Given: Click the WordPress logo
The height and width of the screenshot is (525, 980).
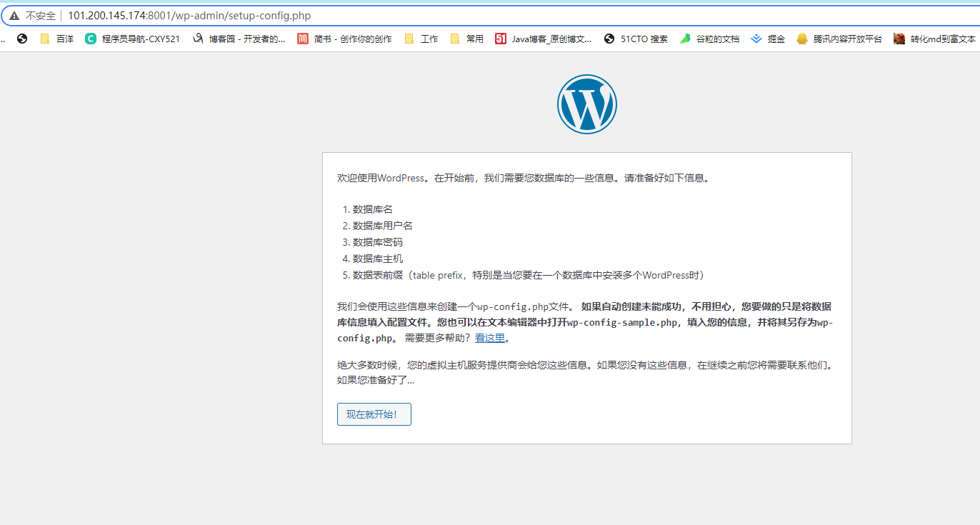Looking at the screenshot, I should click(587, 104).
